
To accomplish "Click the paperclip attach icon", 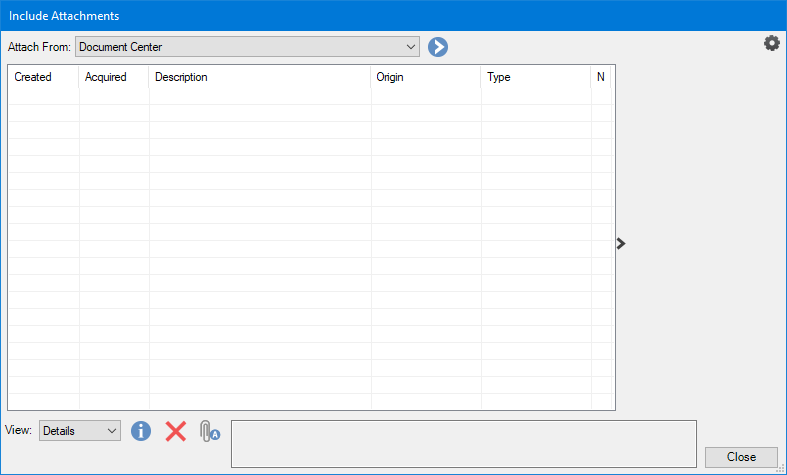I will pos(208,431).
